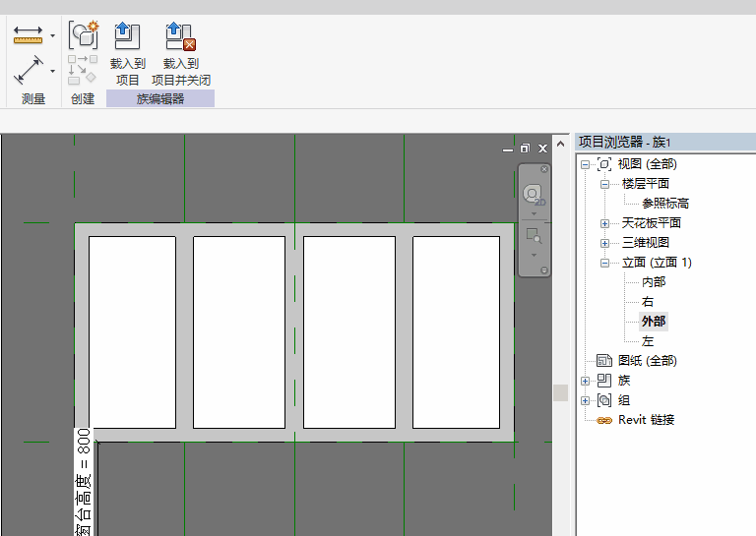This screenshot has width=756, height=536.
Task: Restore the drawing view window size
Action: pos(525,149)
